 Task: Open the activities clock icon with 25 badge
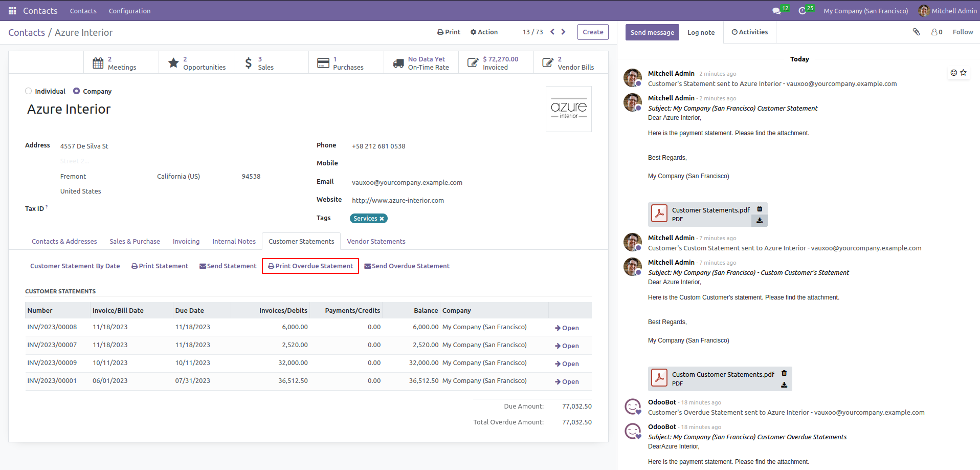[x=806, y=10]
